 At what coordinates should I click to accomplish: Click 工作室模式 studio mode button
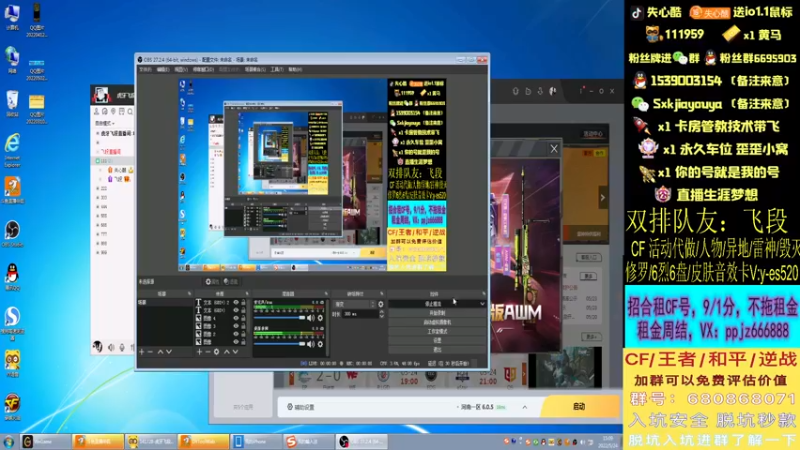point(437,332)
